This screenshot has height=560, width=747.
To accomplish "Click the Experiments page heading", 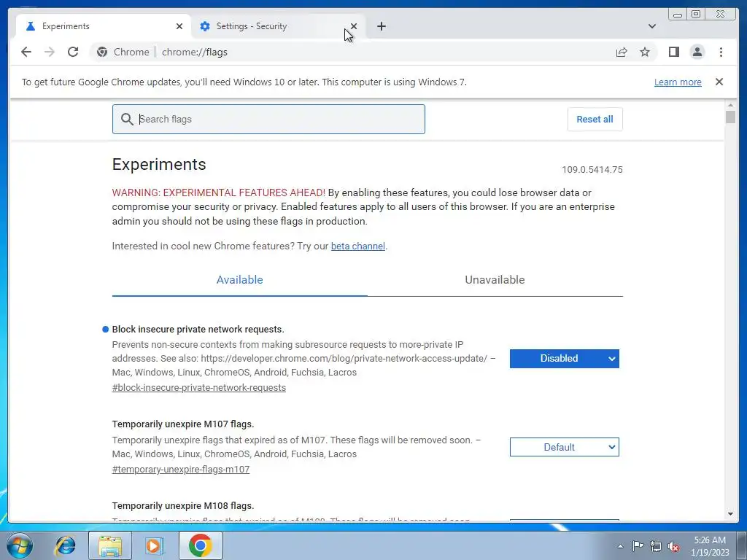I will [159, 164].
